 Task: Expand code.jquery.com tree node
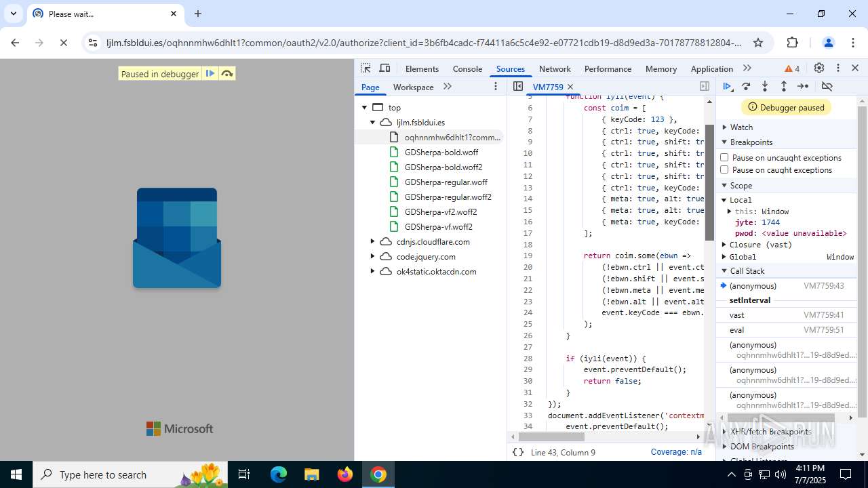point(372,256)
